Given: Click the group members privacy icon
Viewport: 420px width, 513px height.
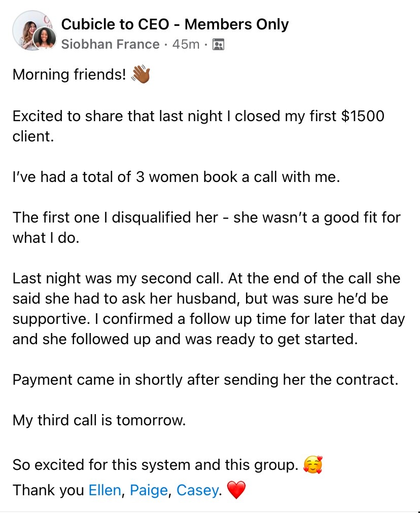Looking at the screenshot, I should tap(218, 44).
